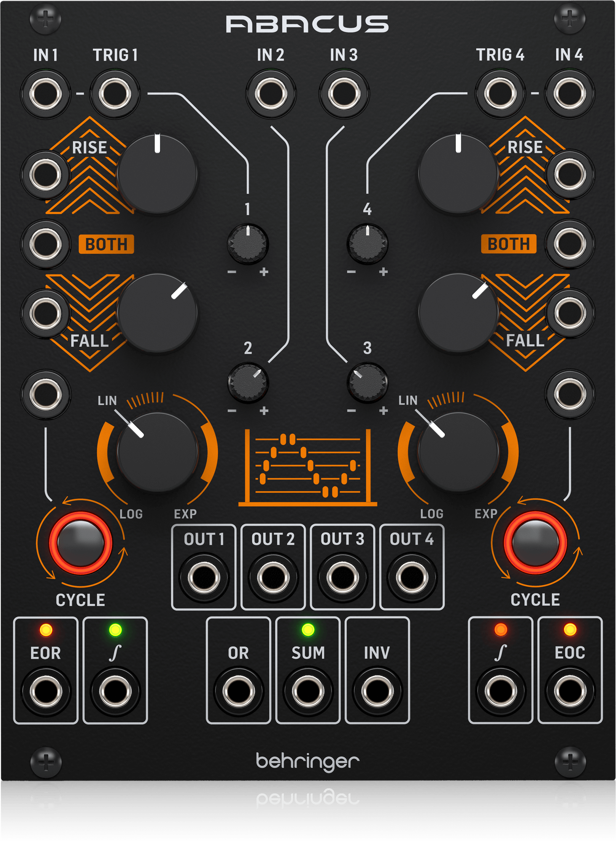Click the TRIG 4 input jack
The width and height of the screenshot is (616, 841).
tap(500, 93)
